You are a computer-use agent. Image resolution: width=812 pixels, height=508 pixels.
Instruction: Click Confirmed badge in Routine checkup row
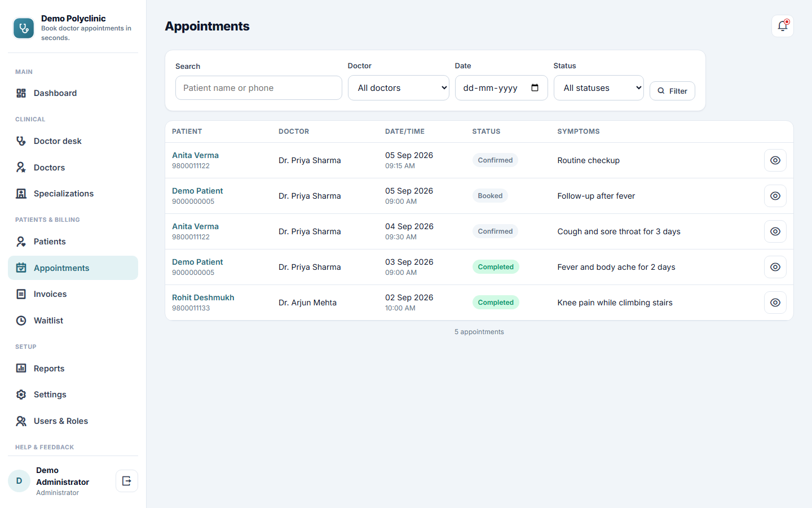click(495, 160)
